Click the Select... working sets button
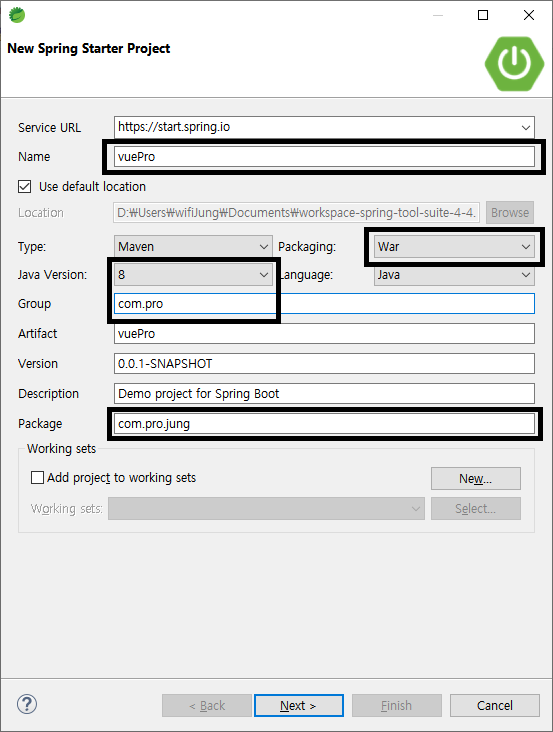The width and height of the screenshot is (553, 732). pos(476,508)
